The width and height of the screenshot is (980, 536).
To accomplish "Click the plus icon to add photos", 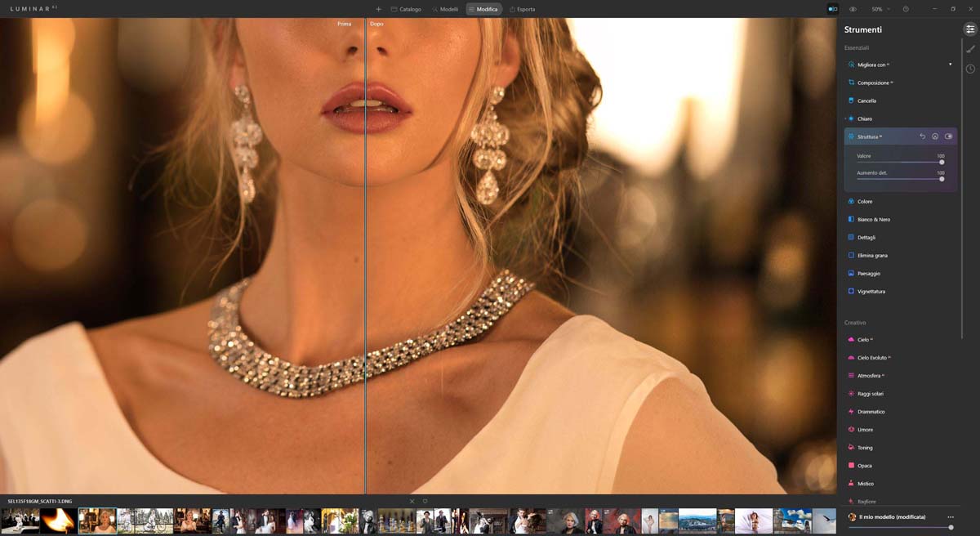I will (x=378, y=9).
